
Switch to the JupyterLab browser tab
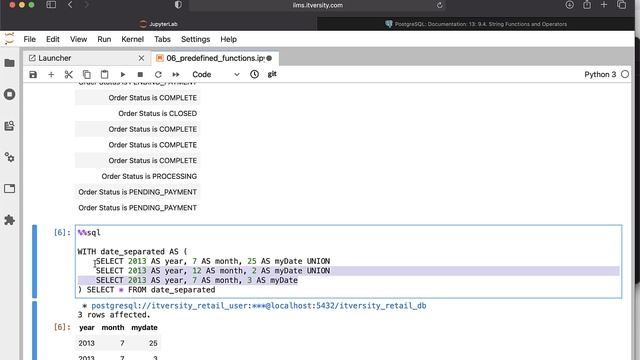point(158,24)
